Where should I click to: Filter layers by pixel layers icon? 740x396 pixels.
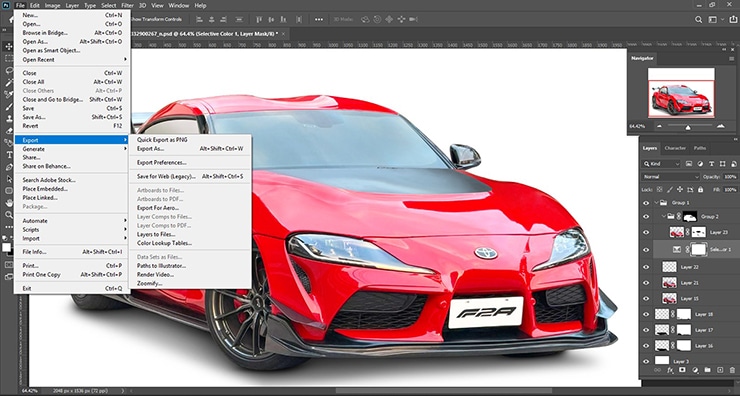click(x=689, y=164)
